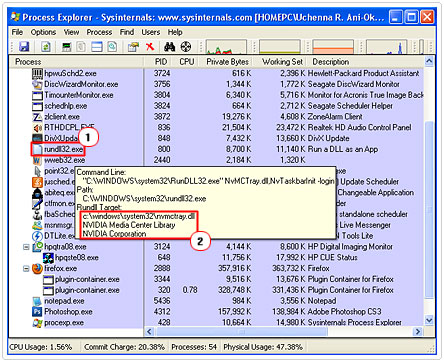Open process Properties toolbar icon

tap(134, 46)
